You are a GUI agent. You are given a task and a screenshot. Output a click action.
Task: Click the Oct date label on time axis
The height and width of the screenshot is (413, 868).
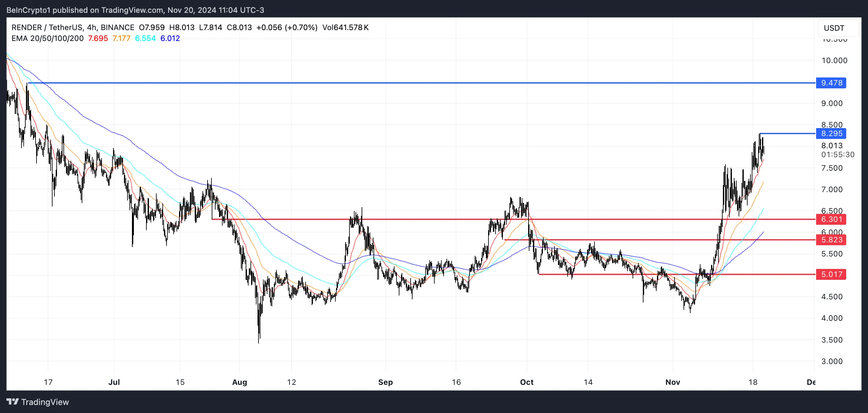(x=527, y=382)
